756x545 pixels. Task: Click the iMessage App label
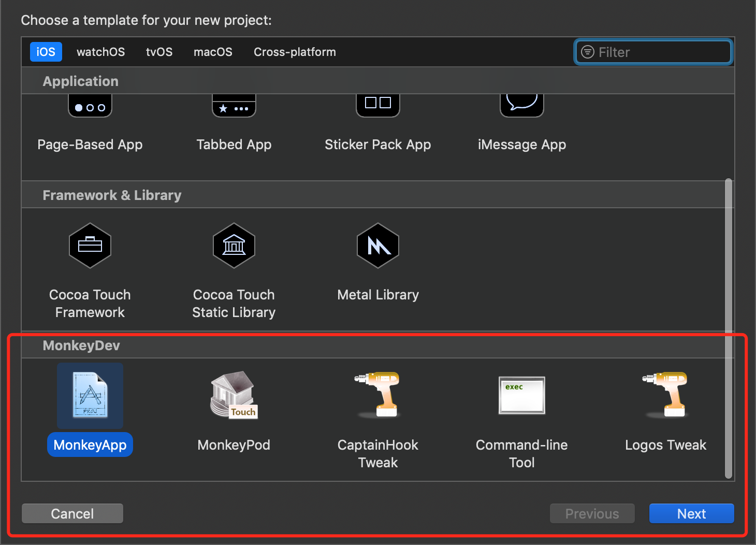coord(522,145)
